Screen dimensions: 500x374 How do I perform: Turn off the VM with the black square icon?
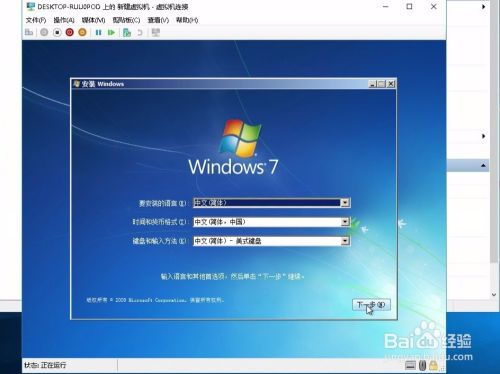[57, 32]
